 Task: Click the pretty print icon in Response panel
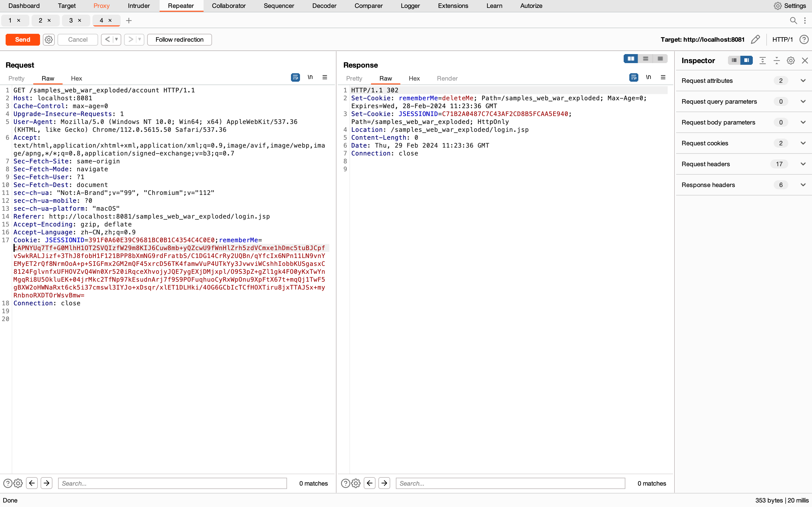tap(634, 78)
